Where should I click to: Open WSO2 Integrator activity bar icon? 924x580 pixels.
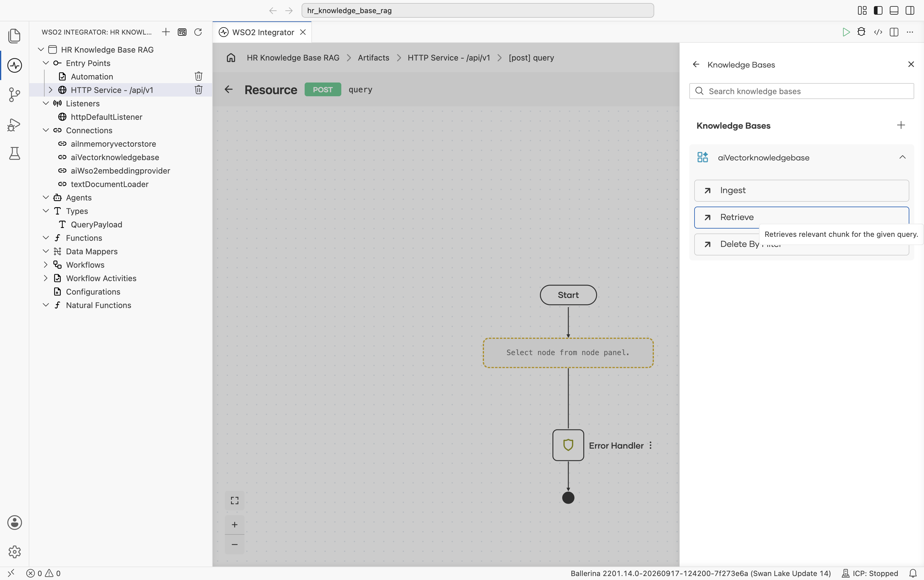[x=14, y=65]
